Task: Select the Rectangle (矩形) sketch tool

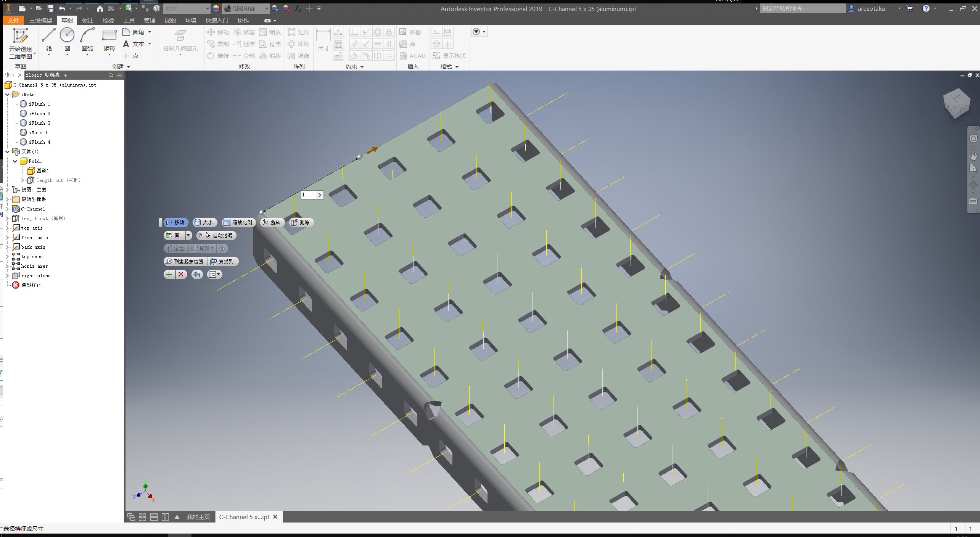Action: click(109, 35)
